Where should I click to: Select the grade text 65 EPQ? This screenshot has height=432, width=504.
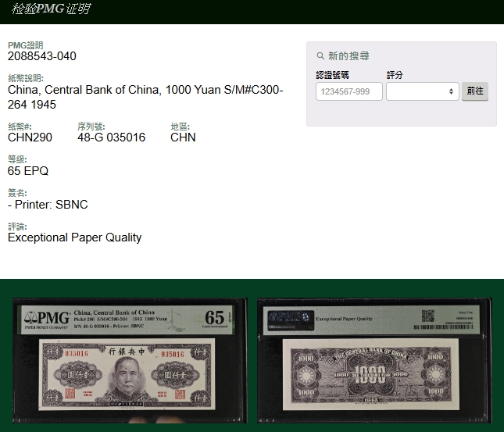tap(28, 171)
